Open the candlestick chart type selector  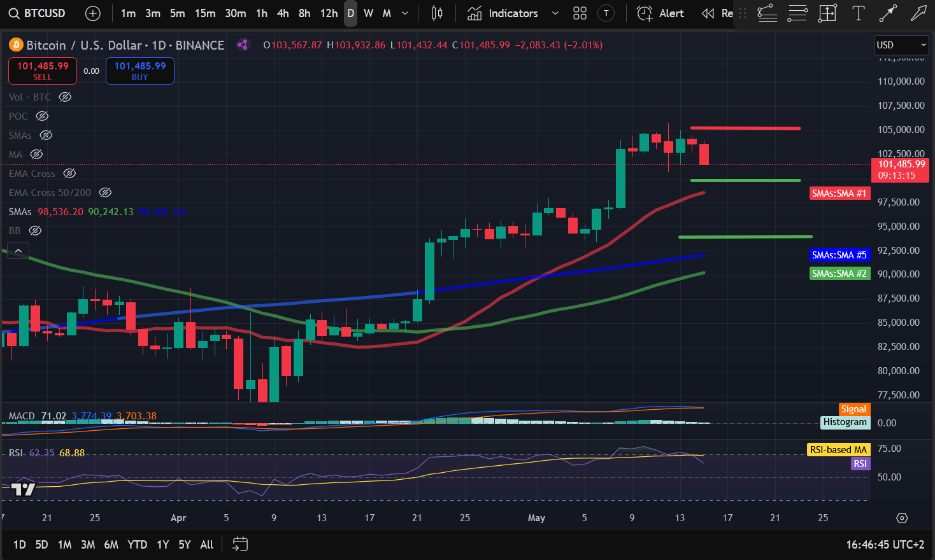tap(437, 13)
